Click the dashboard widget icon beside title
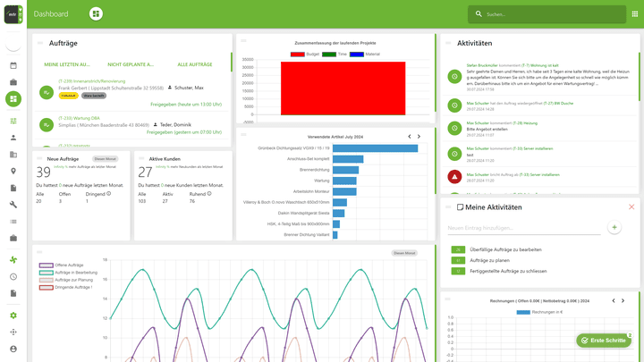The width and height of the screenshot is (644, 362). pyautogui.click(x=96, y=14)
